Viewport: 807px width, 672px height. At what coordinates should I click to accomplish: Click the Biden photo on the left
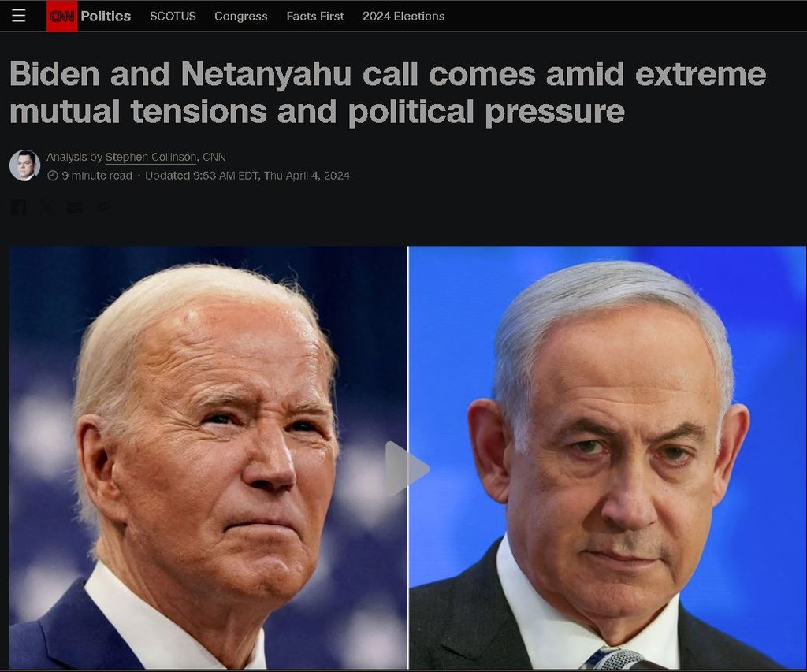[x=208, y=458]
